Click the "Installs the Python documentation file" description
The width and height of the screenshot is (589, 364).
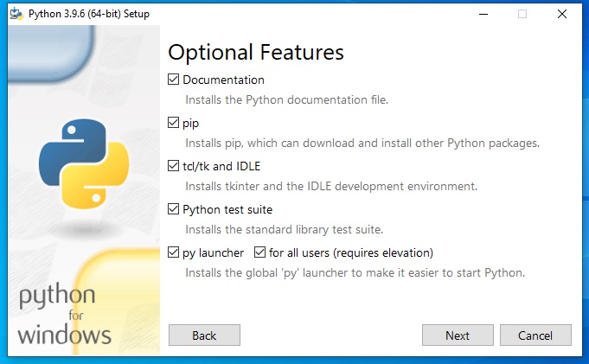286,99
